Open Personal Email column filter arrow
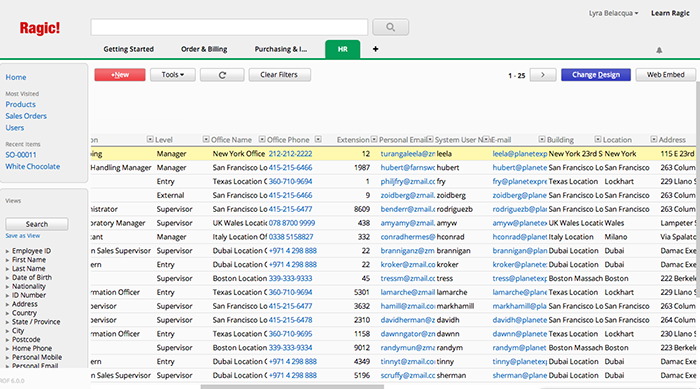 pos(430,139)
